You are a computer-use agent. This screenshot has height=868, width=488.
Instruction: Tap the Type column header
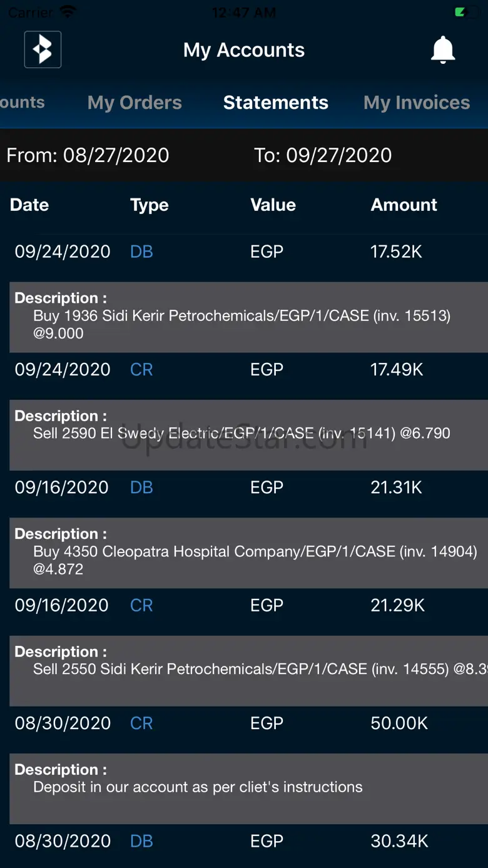149,205
